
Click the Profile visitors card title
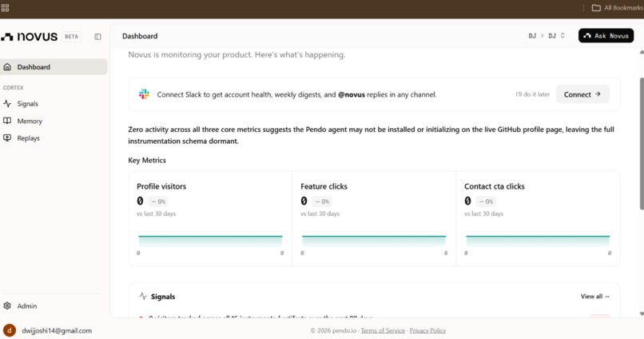[x=161, y=186]
